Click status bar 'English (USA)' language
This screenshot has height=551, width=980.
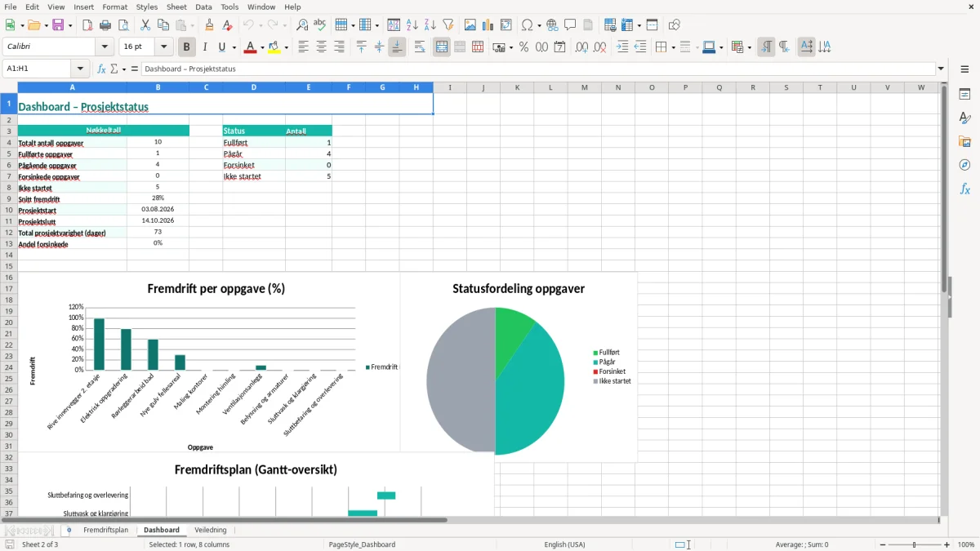click(x=564, y=544)
